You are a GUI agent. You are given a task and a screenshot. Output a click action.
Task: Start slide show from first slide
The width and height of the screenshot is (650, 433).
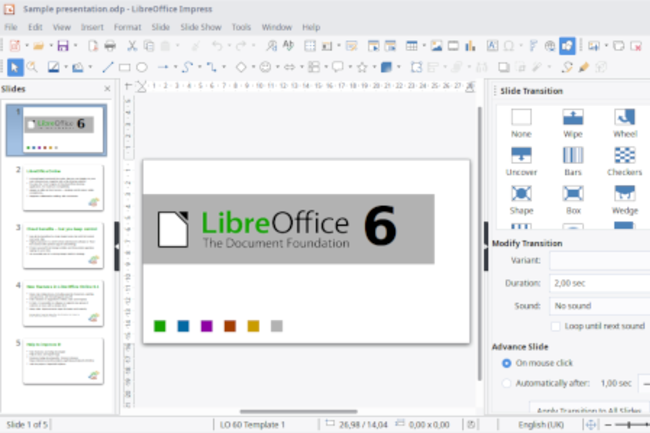[374, 46]
